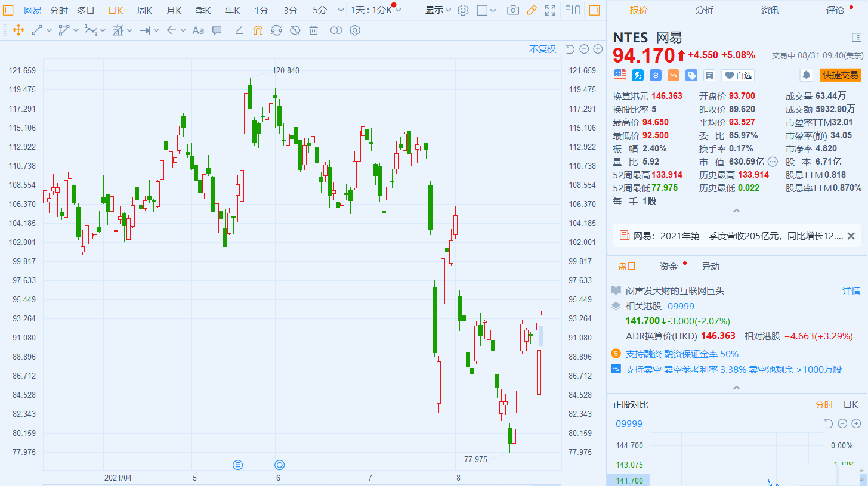Click the blue dollar margin badge
The width and height of the screenshot is (868, 486).
656,75
